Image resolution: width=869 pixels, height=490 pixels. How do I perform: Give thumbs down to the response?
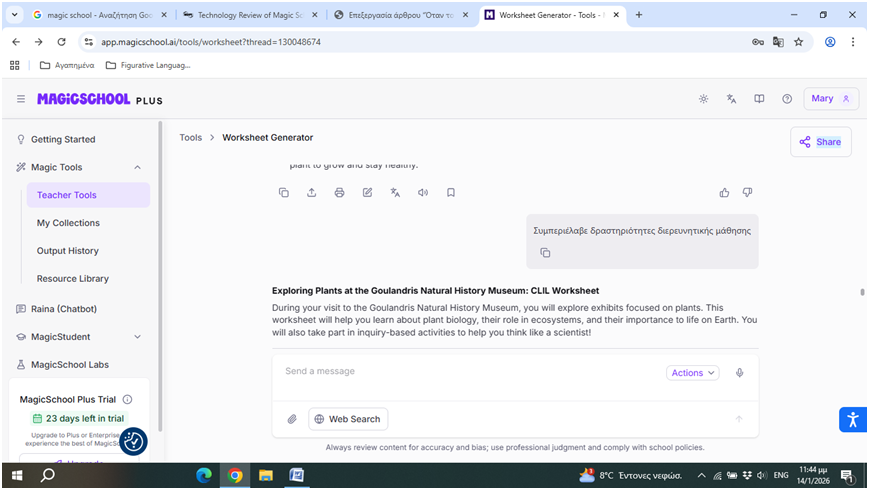[x=747, y=193]
